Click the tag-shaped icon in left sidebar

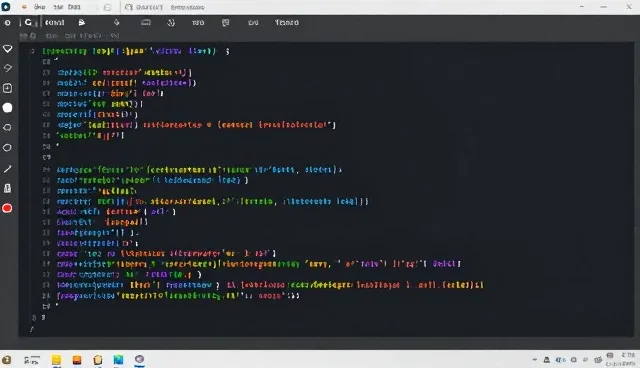coord(7,68)
